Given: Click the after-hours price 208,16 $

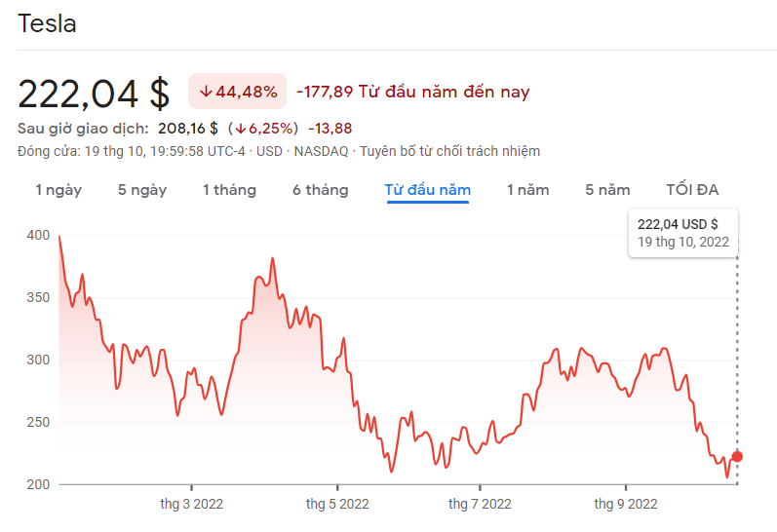Looking at the screenshot, I should (x=187, y=129).
